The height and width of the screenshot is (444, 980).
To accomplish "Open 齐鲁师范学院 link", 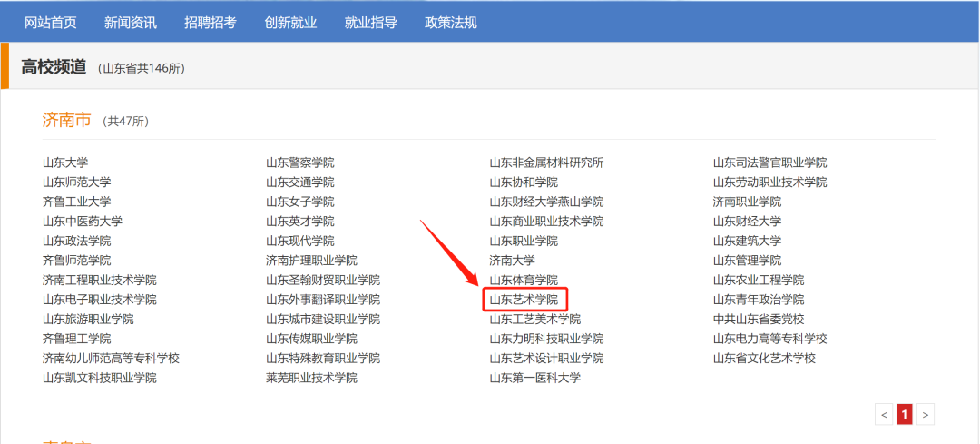I will pos(77,261).
